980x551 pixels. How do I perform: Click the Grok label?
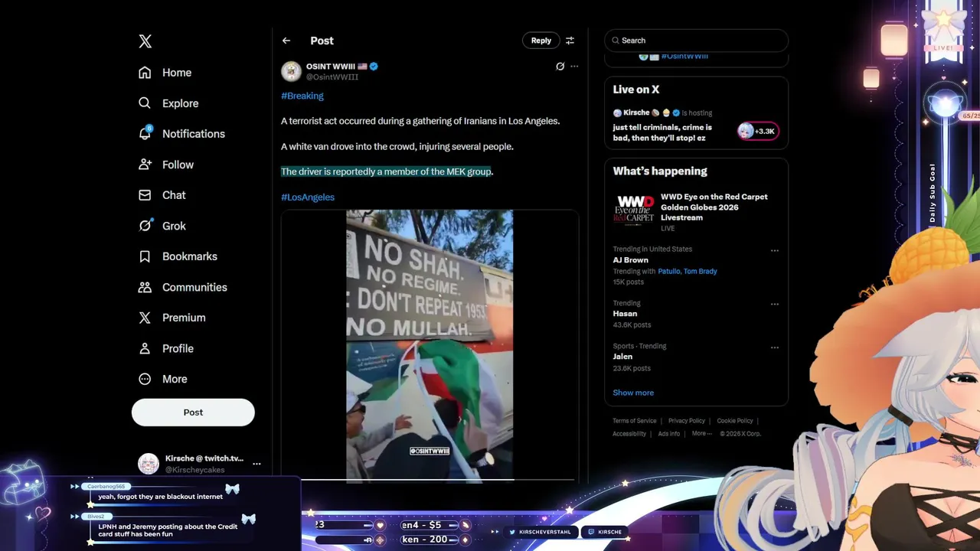pos(174,226)
